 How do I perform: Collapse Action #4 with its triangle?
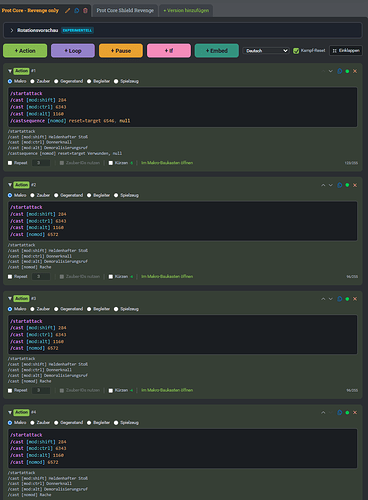pyautogui.click(x=10, y=412)
